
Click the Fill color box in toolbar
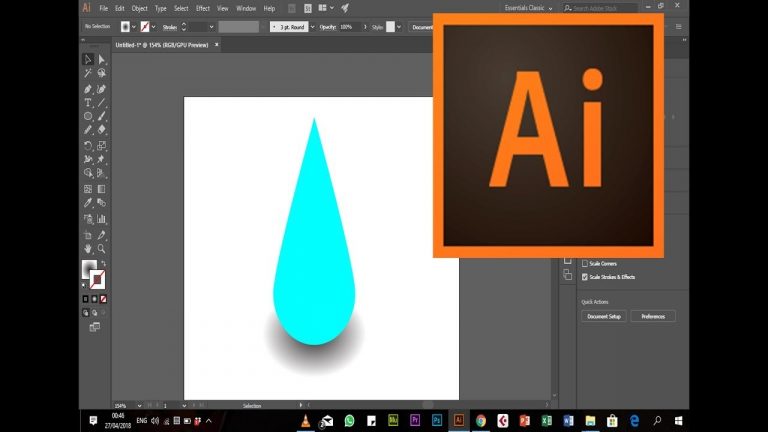point(89,269)
